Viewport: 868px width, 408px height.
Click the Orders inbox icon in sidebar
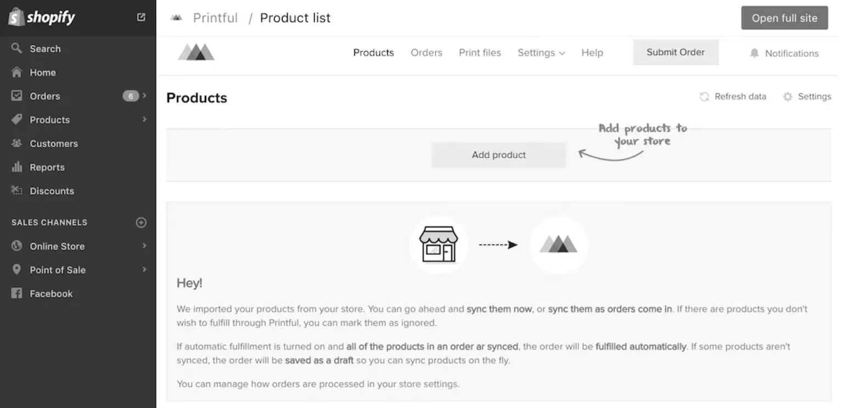click(16, 95)
